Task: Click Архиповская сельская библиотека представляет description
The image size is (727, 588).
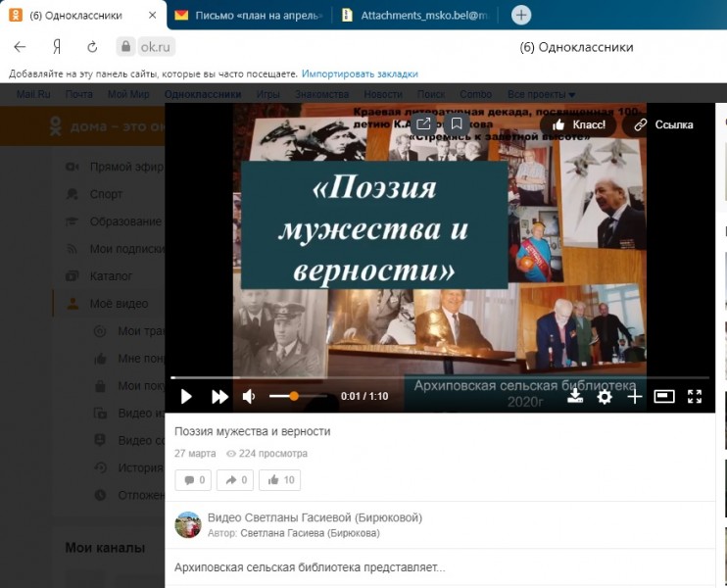Action: 310,567
